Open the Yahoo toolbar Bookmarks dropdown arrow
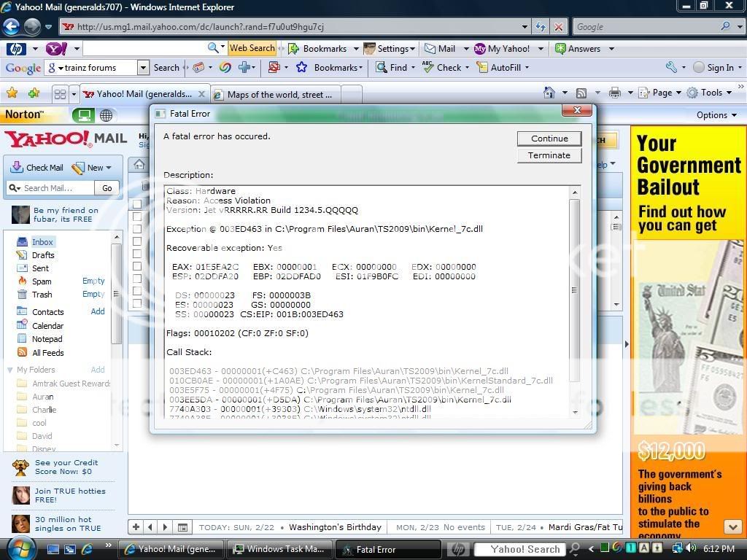Image resolution: width=747 pixels, height=560 pixels. 356,49
